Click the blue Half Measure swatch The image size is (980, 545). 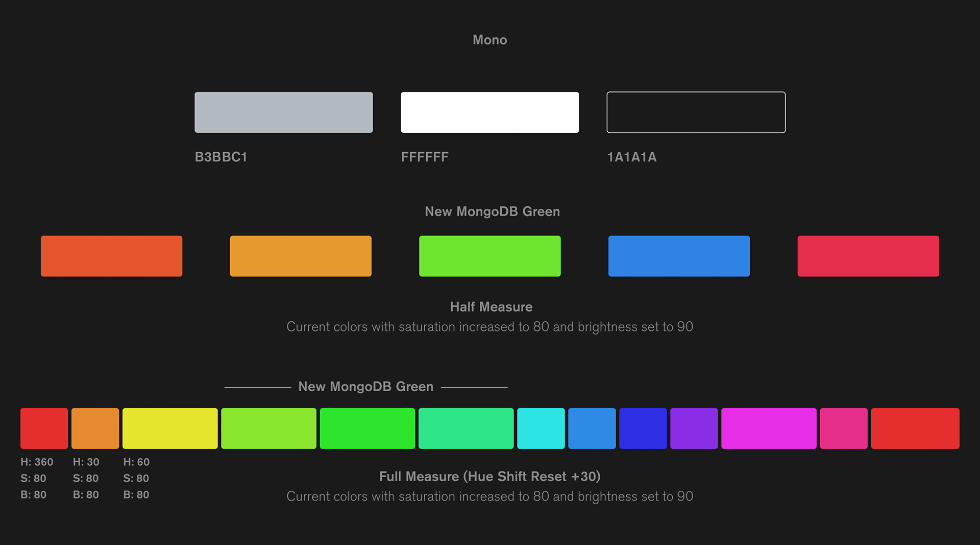[x=679, y=256]
